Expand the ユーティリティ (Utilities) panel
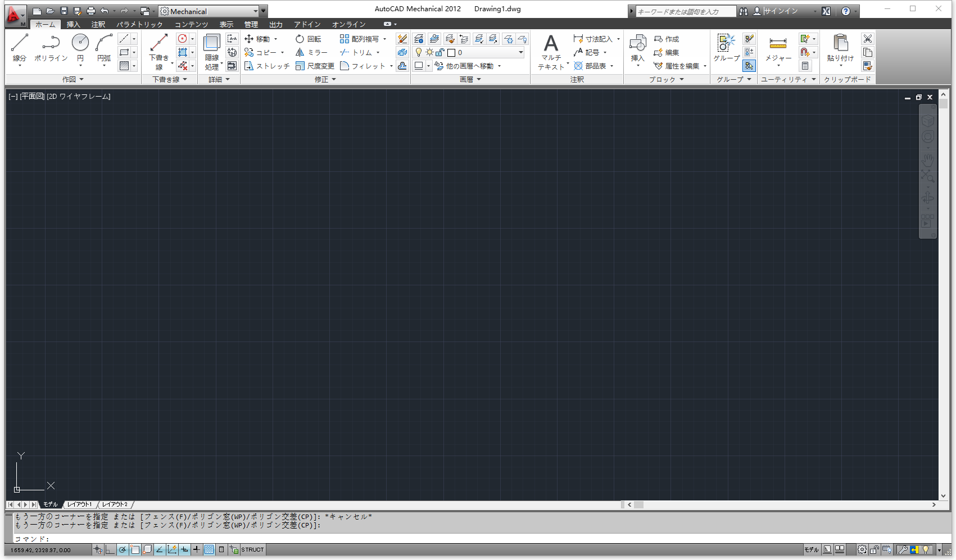 [x=789, y=79]
